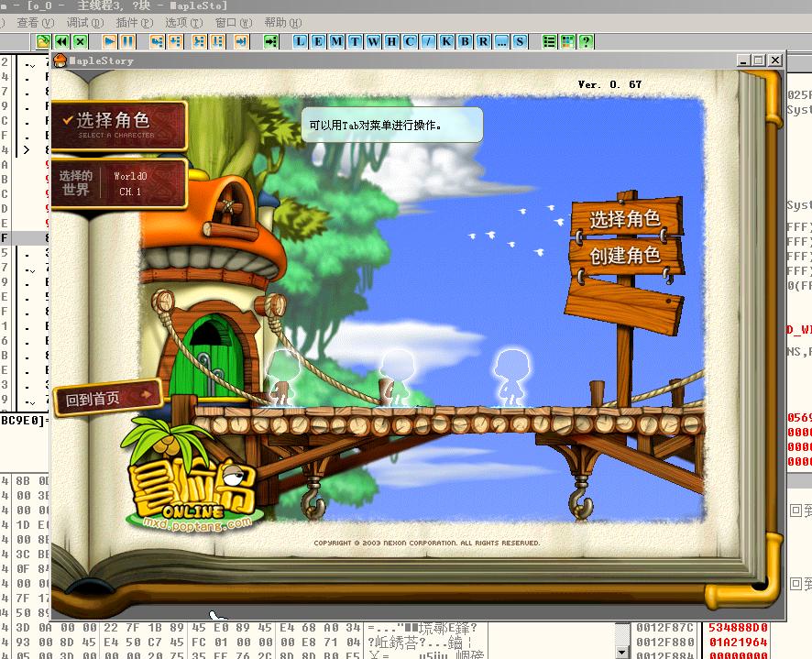
Task: Click the green Help question mark icon
Action: (x=587, y=41)
